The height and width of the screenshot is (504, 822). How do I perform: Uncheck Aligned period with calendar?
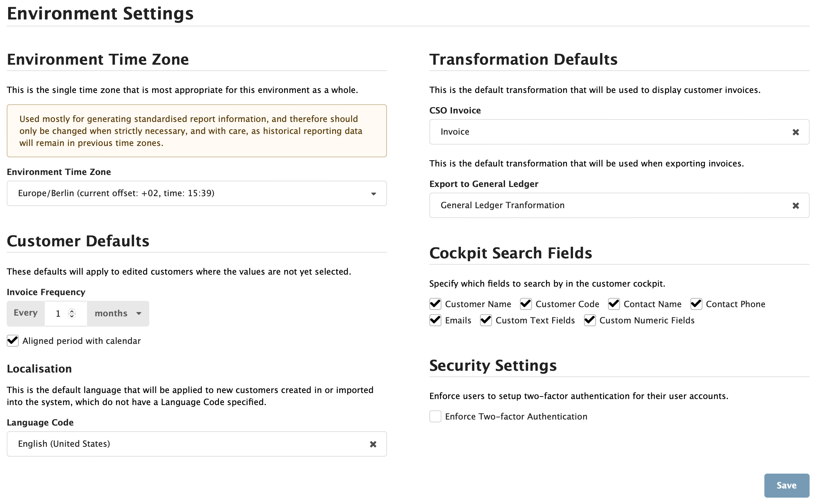13,341
